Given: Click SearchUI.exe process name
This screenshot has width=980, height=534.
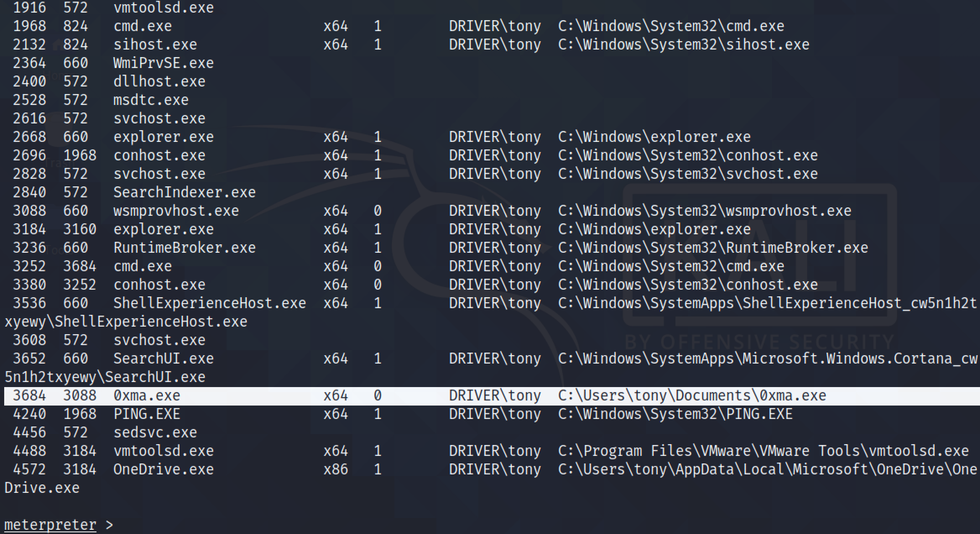Looking at the screenshot, I should click(x=164, y=359).
